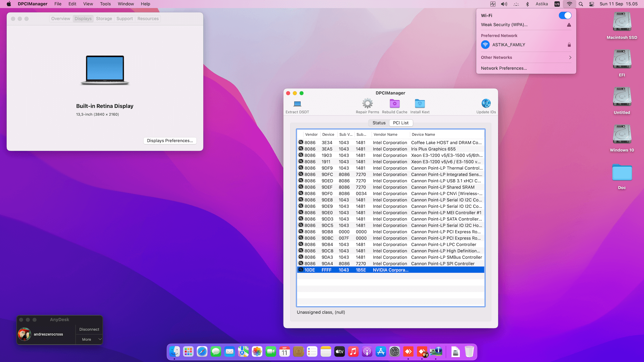Click the Extract DSDT toolbar icon
644x362 pixels.
[x=297, y=104]
